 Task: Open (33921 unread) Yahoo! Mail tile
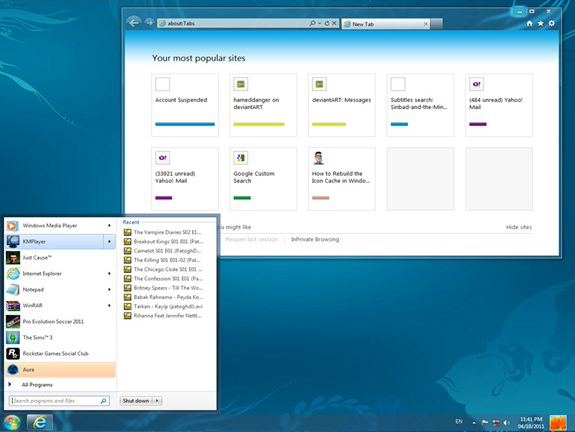point(185,179)
